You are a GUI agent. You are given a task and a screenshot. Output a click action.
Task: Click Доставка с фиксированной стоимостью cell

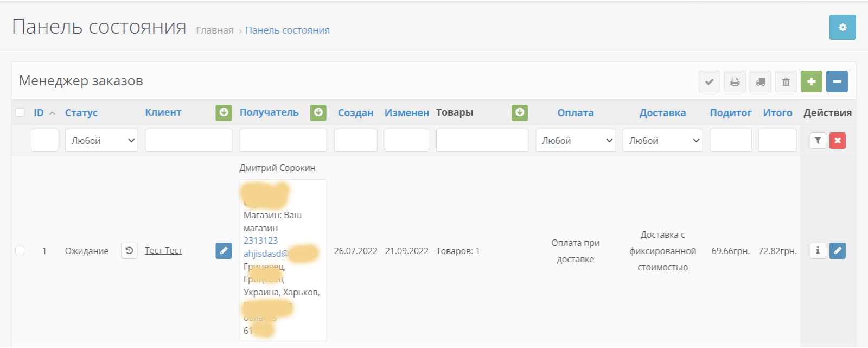pyautogui.click(x=662, y=251)
